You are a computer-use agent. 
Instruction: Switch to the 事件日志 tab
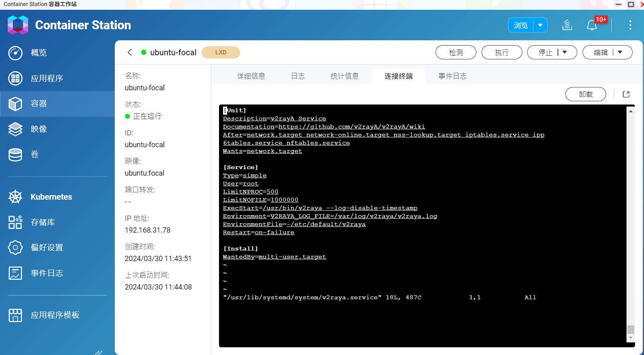pyautogui.click(x=452, y=76)
